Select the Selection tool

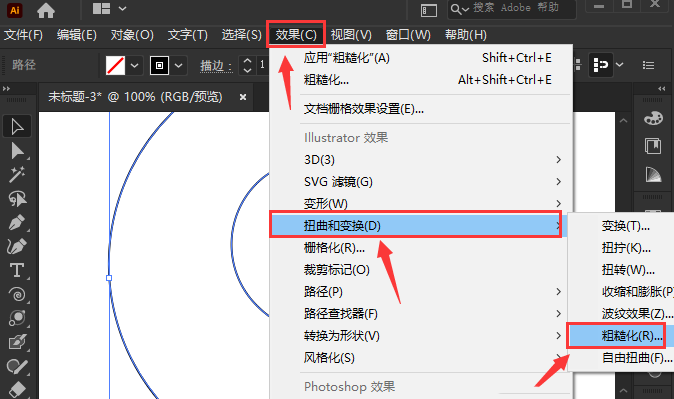point(17,126)
